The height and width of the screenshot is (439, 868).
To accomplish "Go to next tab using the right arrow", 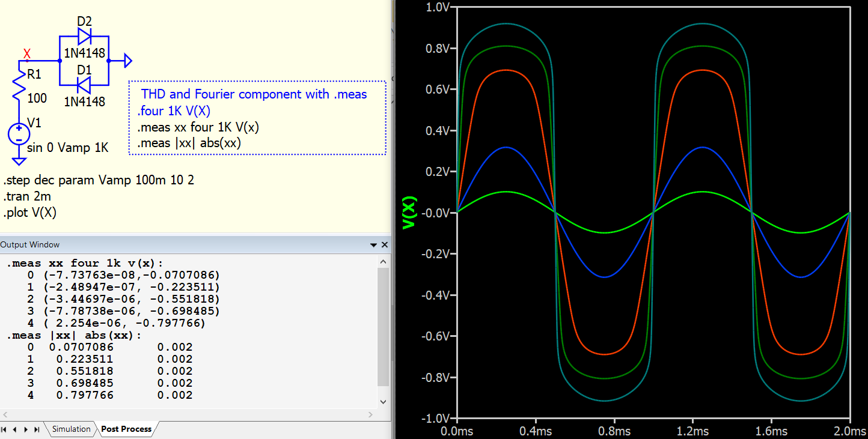I will click(26, 429).
